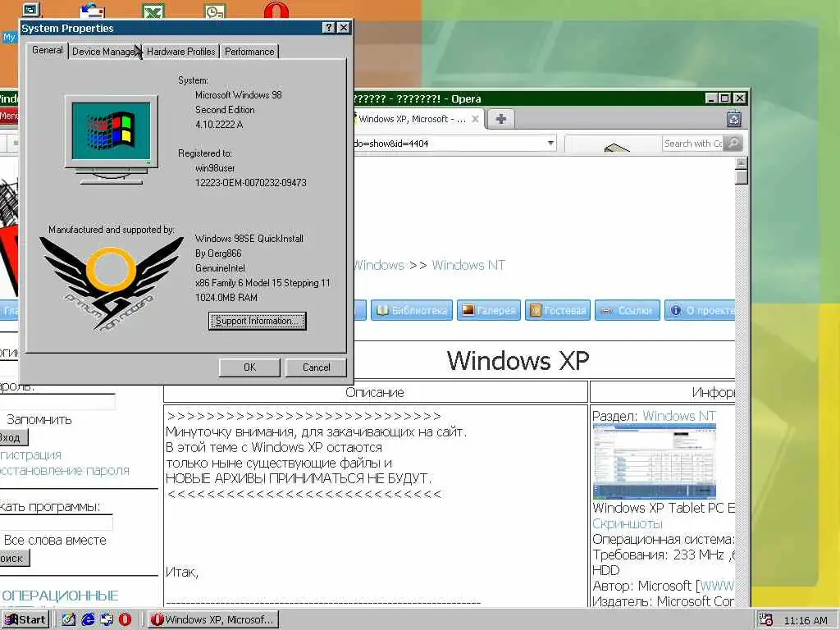This screenshot has height=630, width=840.
Task: Click the Windows XP page heading
Action: click(518, 360)
